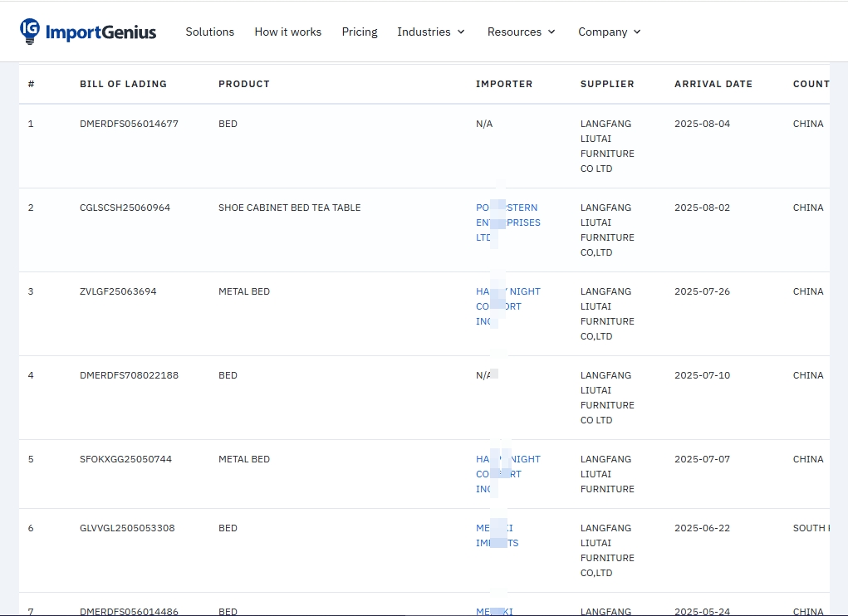The width and height of the screenshot is (848, 616).
Task: Open importer link in row 5 (SFOKXGG25050744)
Action: tap(507, 474)
